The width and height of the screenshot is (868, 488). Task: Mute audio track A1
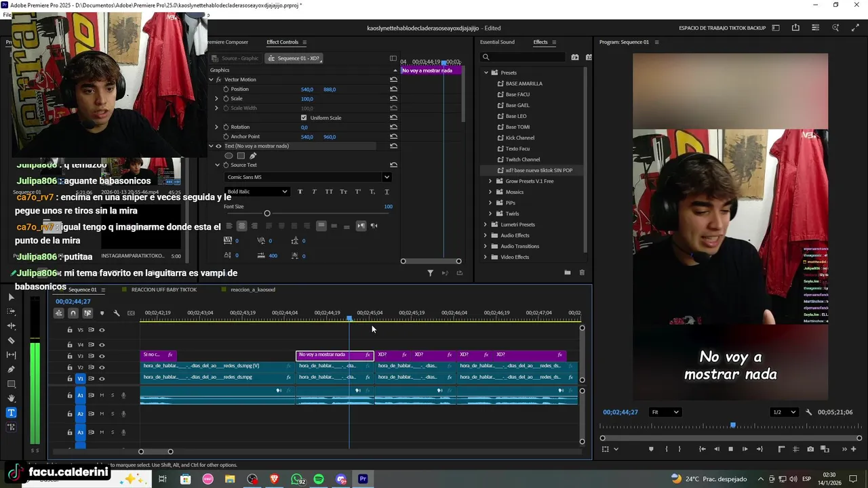tap(102, 395)
